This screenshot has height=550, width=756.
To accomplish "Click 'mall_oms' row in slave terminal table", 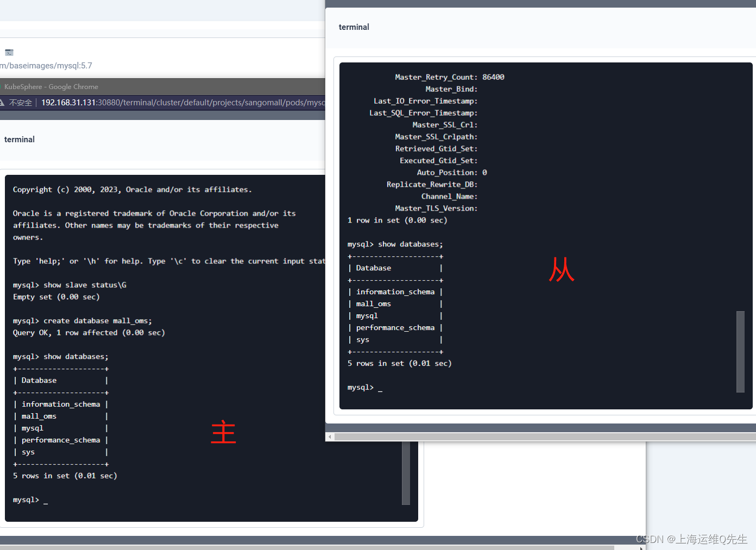I will point(395,304).
